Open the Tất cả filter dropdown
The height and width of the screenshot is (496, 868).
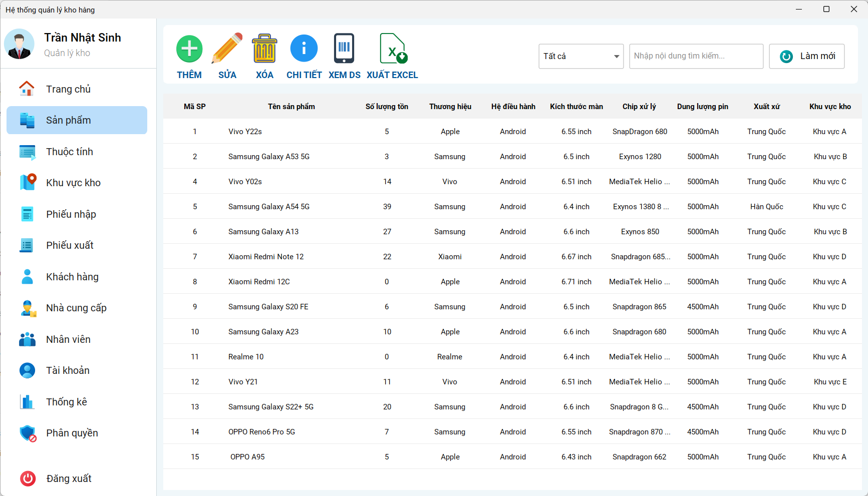click(x=581, y=56)
